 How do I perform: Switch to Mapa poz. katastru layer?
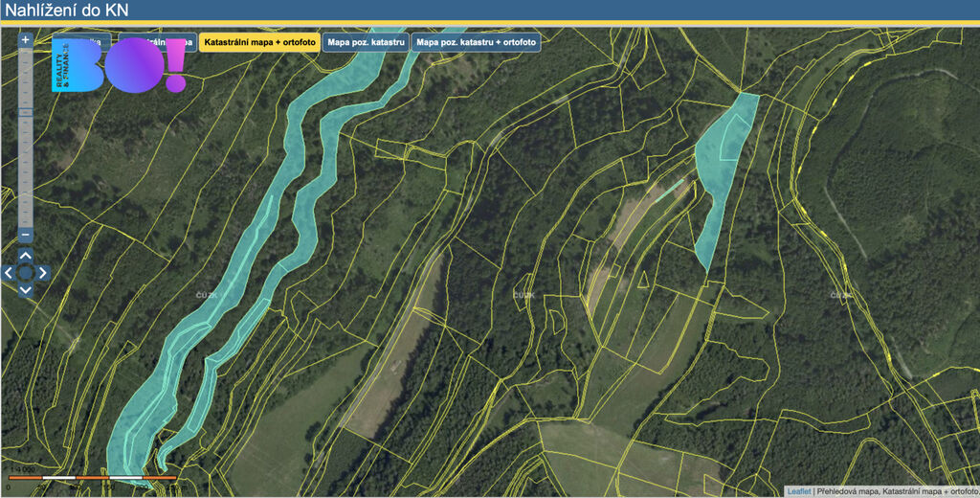tap(367, 43)
